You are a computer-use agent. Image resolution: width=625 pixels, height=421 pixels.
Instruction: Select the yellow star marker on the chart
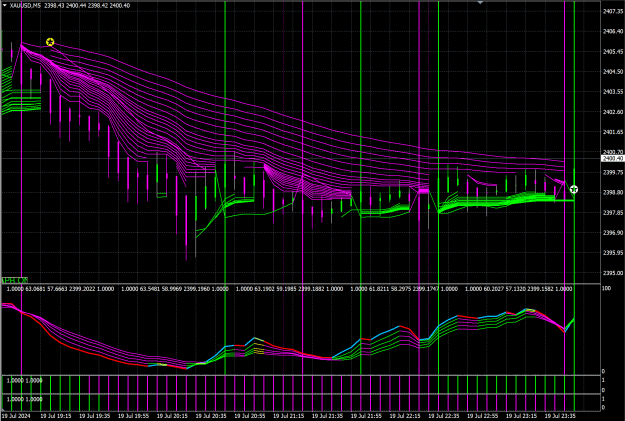coord(50,42)
